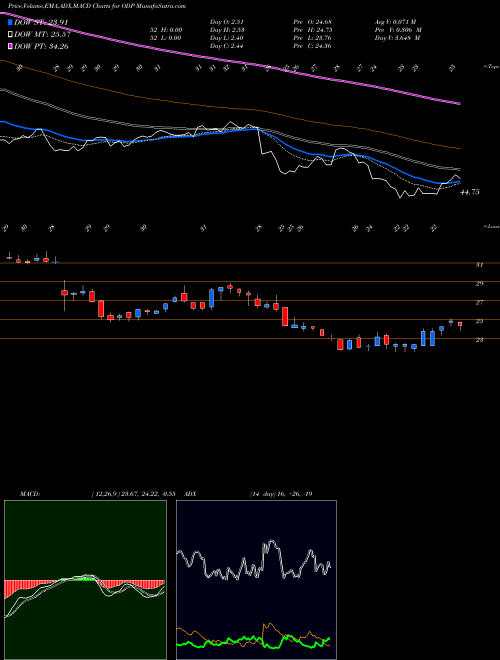This screenshot has height=660, width=500.
Task: Click the 27 price axis label
Action: click(x=479, y=303)
